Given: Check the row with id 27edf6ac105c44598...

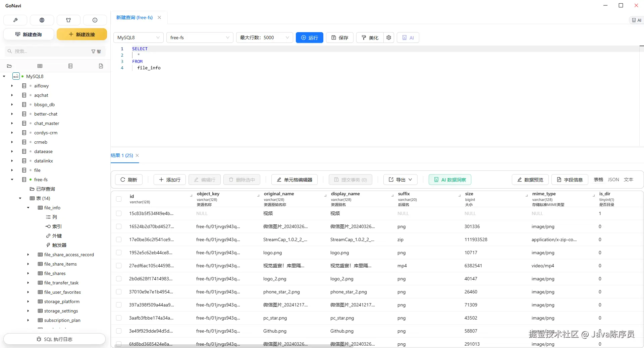Looking at the screenshot, I should [x=119, y=266].
